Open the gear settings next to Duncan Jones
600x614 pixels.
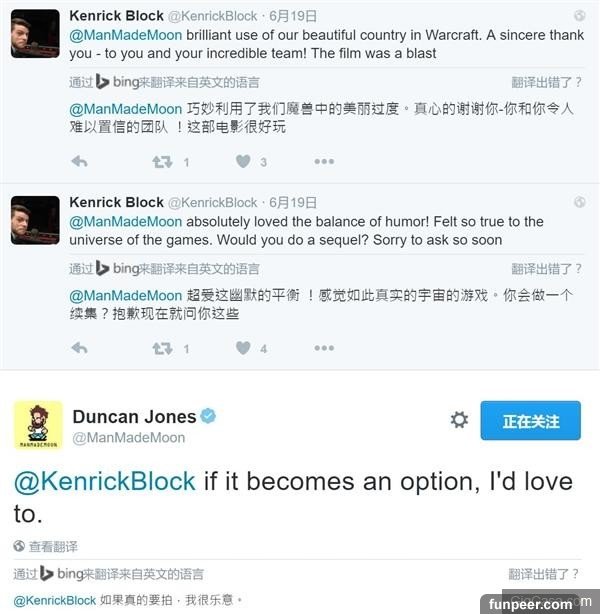pyautogui.click(x=459, y=420)
